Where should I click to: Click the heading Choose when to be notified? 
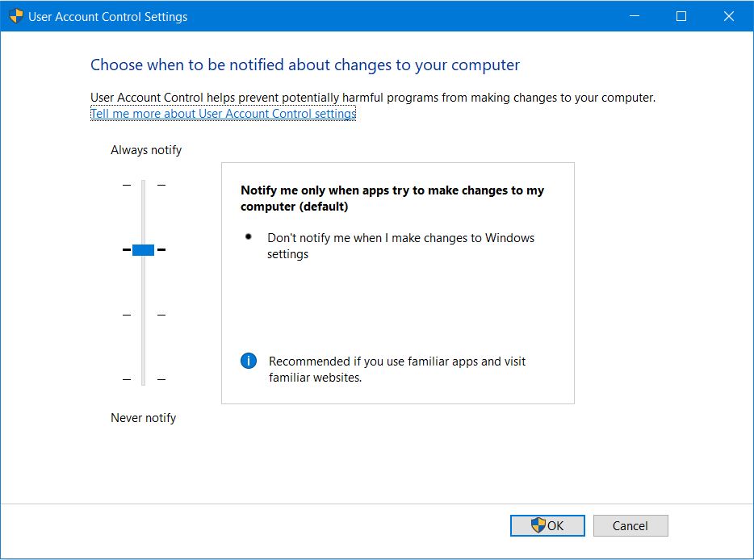[x=305, y=65]
